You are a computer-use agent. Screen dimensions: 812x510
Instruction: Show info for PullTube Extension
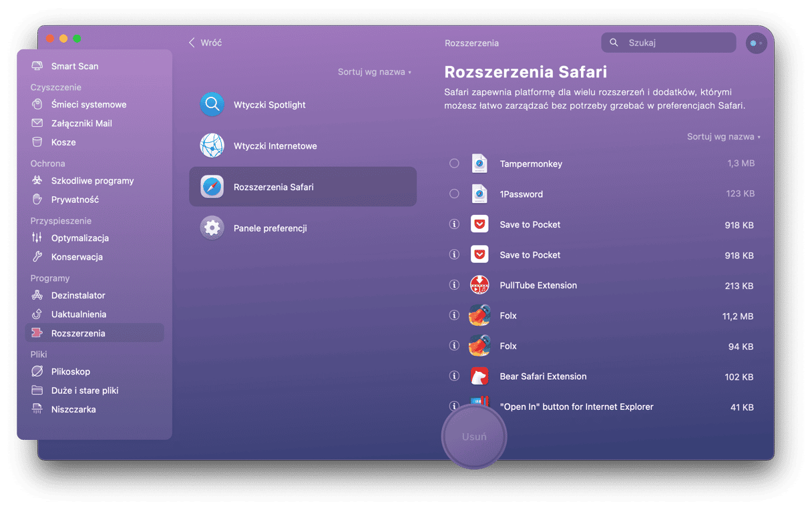pyautogui.click(x=454, y=285)
